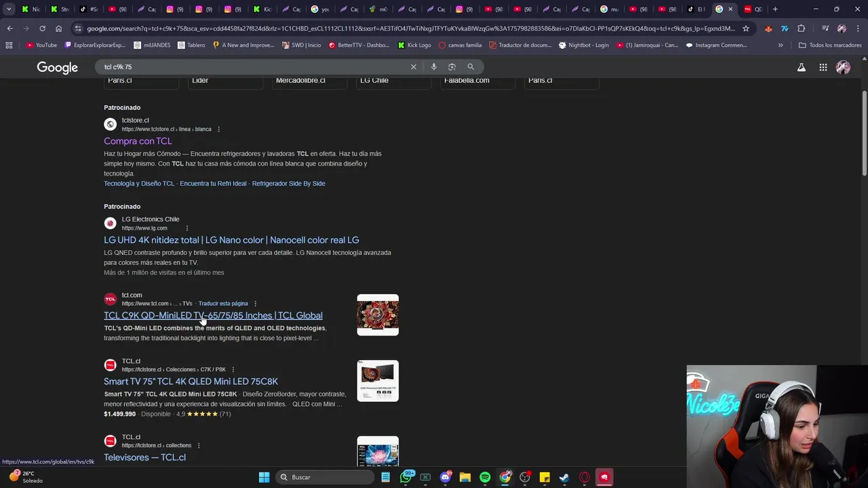Open the 'Televisores — TCL.cl' result
This screenshot has height=488, width=868.
click(144, 457)
